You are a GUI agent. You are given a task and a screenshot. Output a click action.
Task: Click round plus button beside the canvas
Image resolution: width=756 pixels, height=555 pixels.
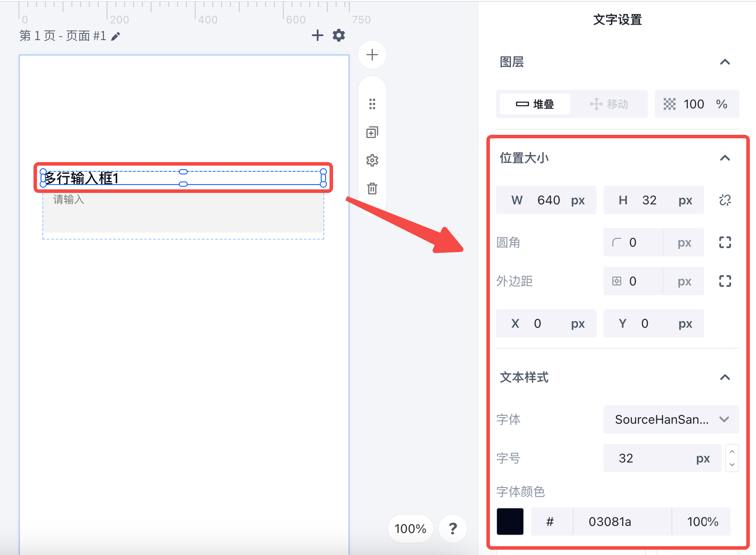click(372, 55)
